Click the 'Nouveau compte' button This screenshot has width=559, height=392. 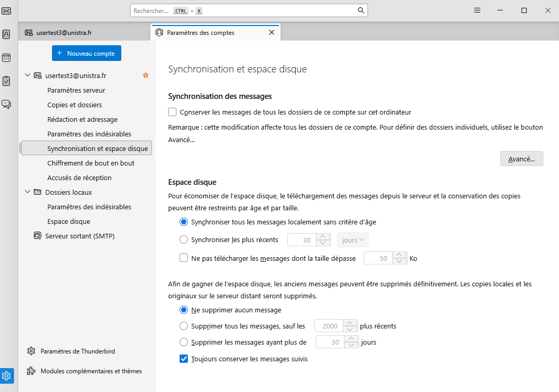pos(86,53)
